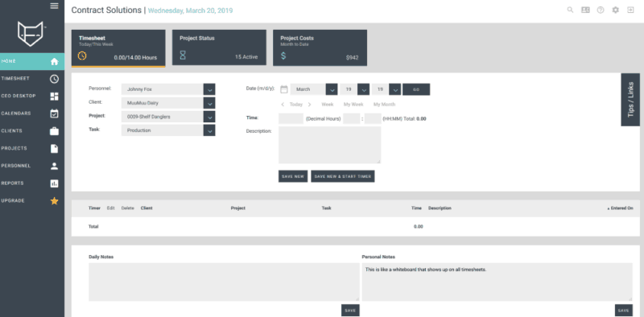Image resolution: width=644 pixels, height=317 pixels.
Task: Expand the Task dropdown showing Production
Action: click(209, 130)
